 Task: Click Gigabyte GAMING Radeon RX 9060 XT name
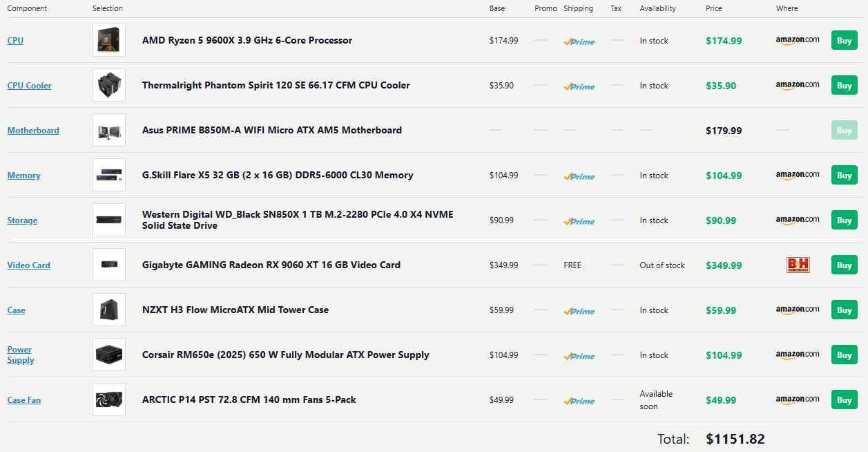pyautogui.click(x=271, y=265)
